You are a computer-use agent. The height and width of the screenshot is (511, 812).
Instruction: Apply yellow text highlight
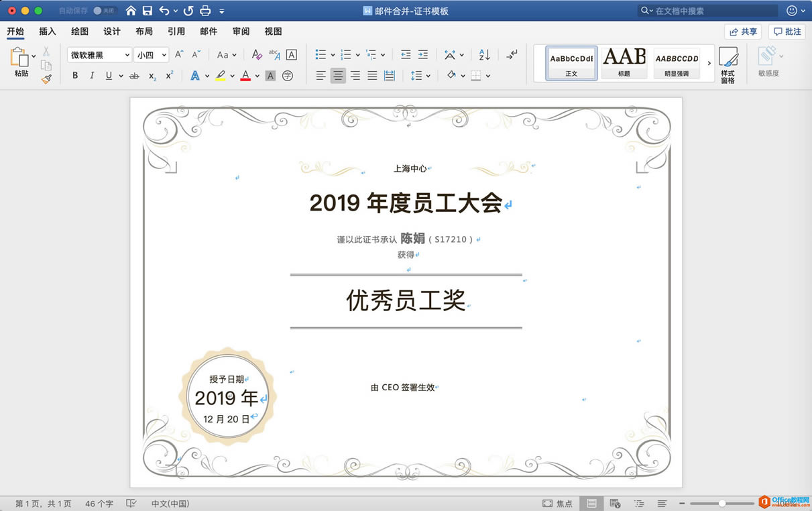pos(221,75)
